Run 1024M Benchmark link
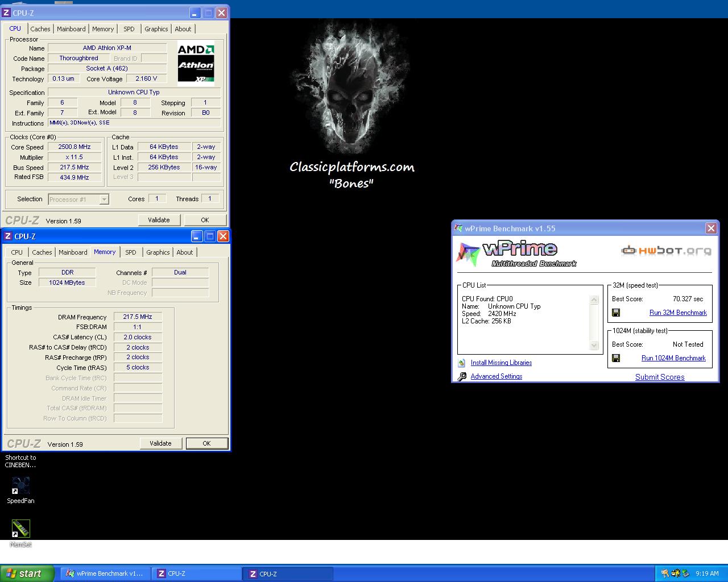The image size is (728, 582). [x=673, y=358]
